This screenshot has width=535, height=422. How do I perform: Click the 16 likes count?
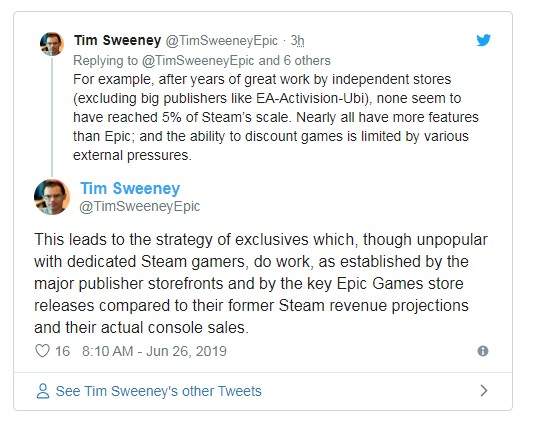click(62, 351)
